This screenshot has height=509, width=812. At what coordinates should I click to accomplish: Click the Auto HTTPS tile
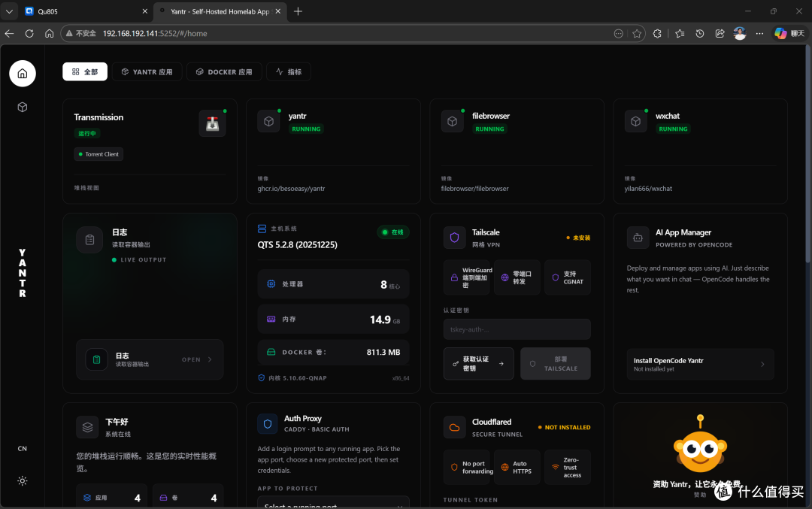pyautogui.click(x=517, y=467)
